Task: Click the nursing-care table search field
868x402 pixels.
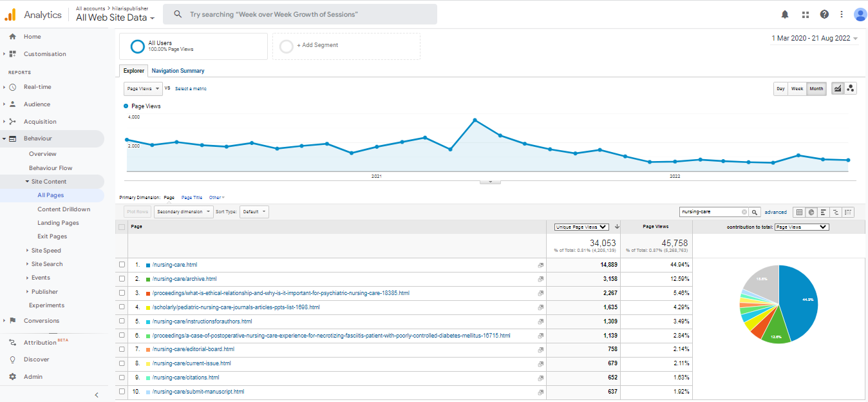Action: pyautogui.click(x=710, y=212)
